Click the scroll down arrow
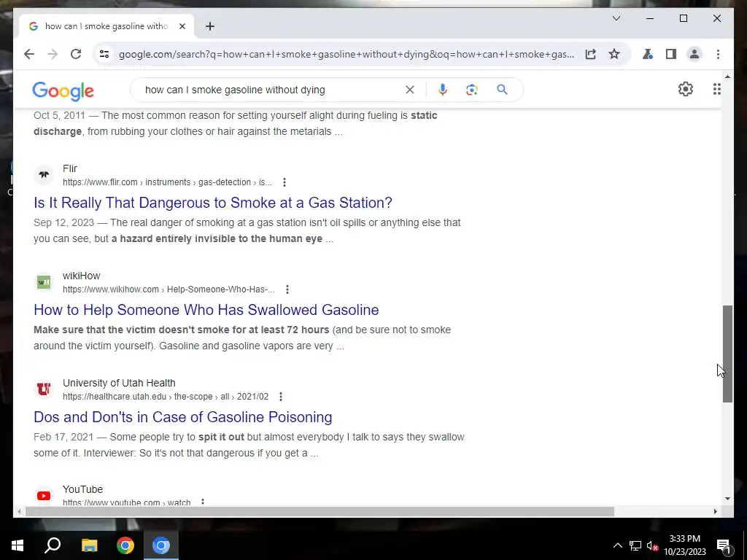The image size is (747, 560). click(727, 499)
